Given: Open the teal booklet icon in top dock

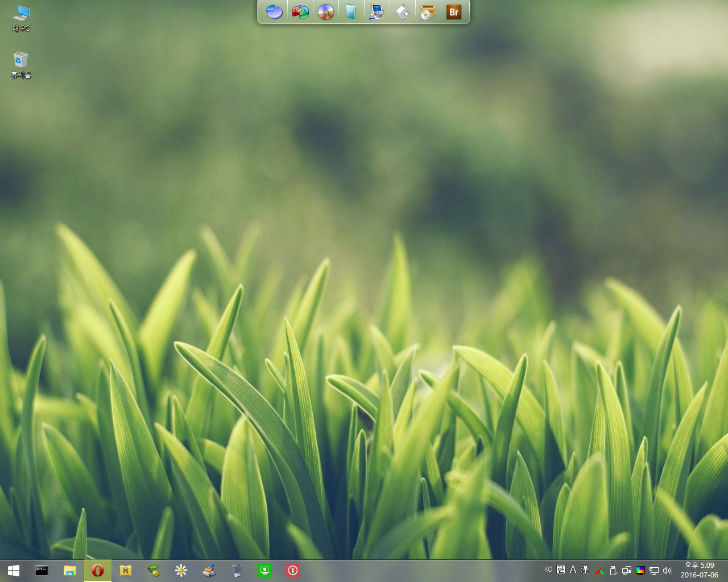Looking at the screenshot, I should (x=351, y=12).
